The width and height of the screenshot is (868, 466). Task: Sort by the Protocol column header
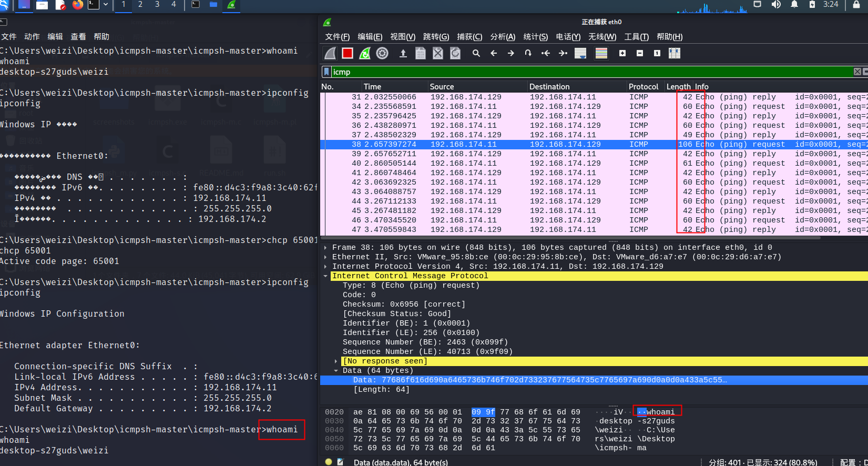pos(646,87)
